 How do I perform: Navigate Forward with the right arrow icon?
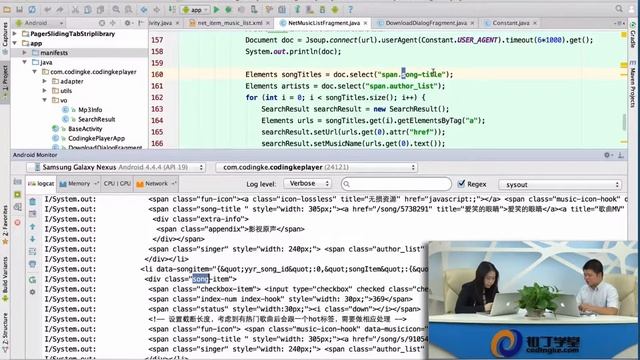tap(157, 9)
